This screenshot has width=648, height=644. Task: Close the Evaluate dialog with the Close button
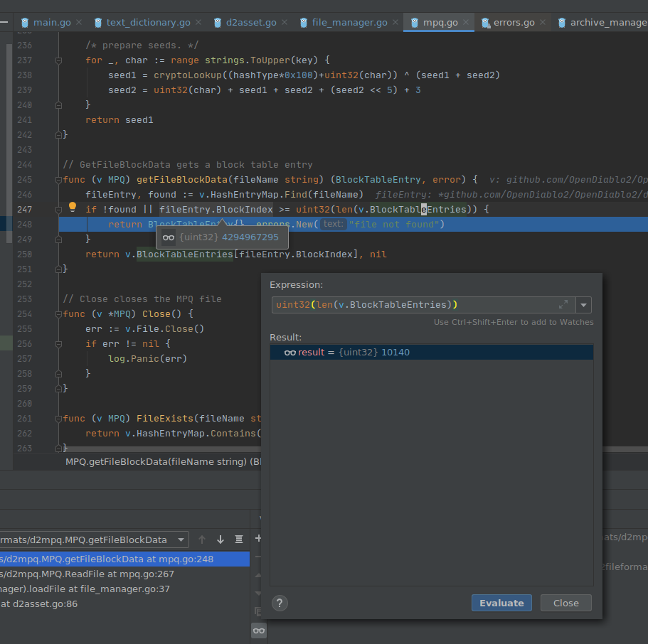click(x=565, y=603)
